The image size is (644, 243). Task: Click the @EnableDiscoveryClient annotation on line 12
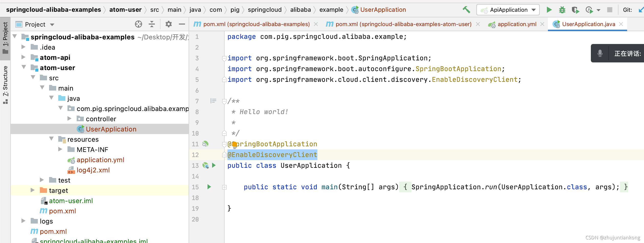(272, 155)
